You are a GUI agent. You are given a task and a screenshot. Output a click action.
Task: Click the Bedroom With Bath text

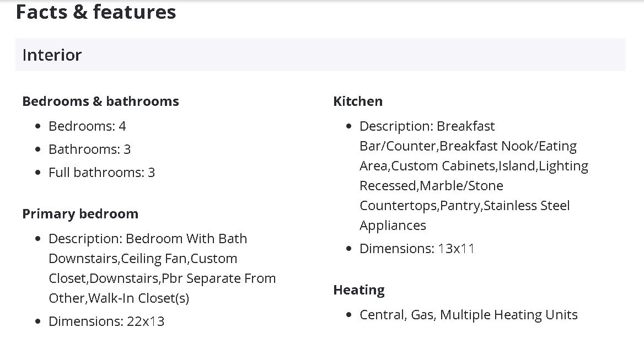tap(186, 239)
